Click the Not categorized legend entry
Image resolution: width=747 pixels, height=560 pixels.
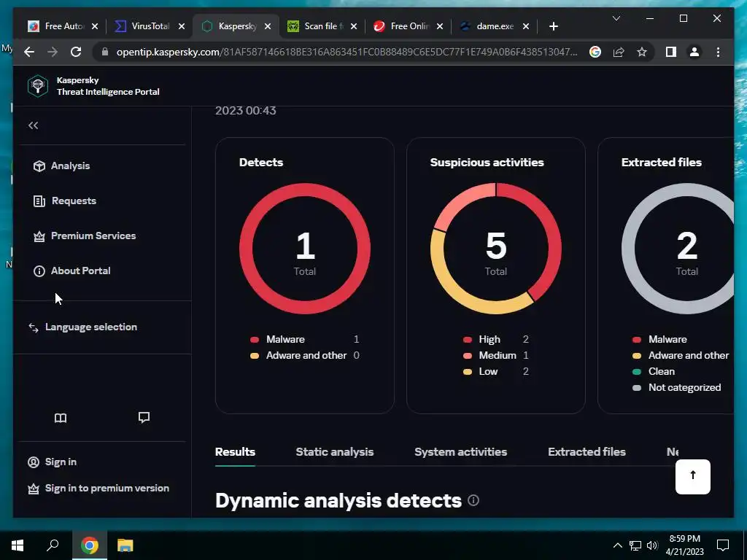[x=676, y=388]
